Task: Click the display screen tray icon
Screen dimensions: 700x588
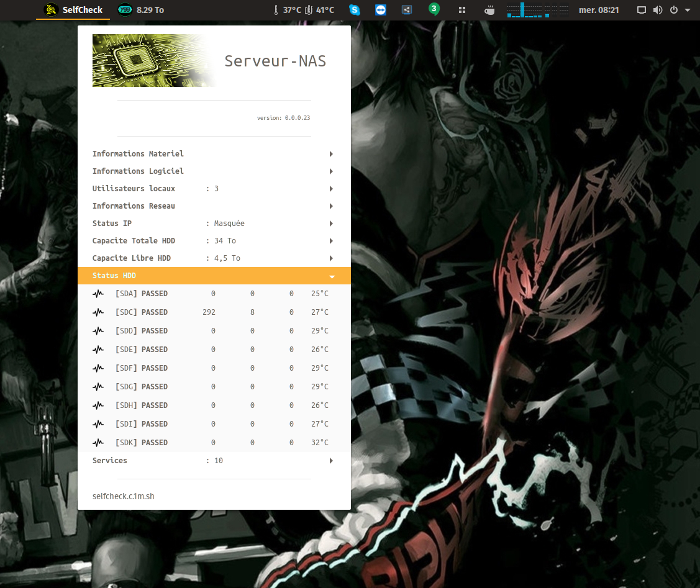Action: tap(642, 10)
